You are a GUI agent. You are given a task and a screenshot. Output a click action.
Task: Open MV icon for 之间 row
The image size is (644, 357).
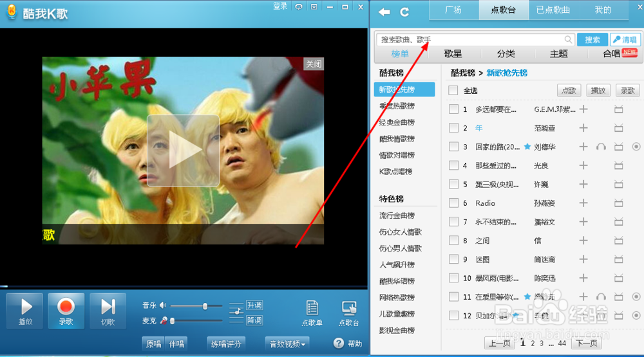[618, 241]
